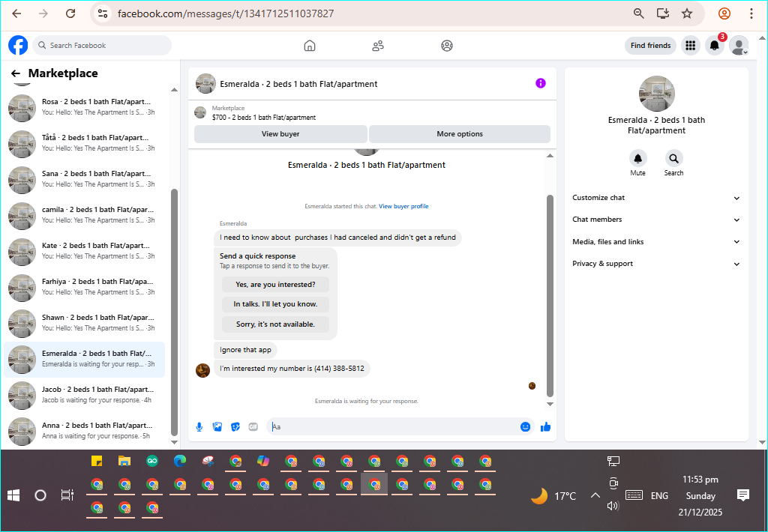Screen dimensions: 768x532
Task: Open the account profile picture menu
Action: click(x=739, y=46)
